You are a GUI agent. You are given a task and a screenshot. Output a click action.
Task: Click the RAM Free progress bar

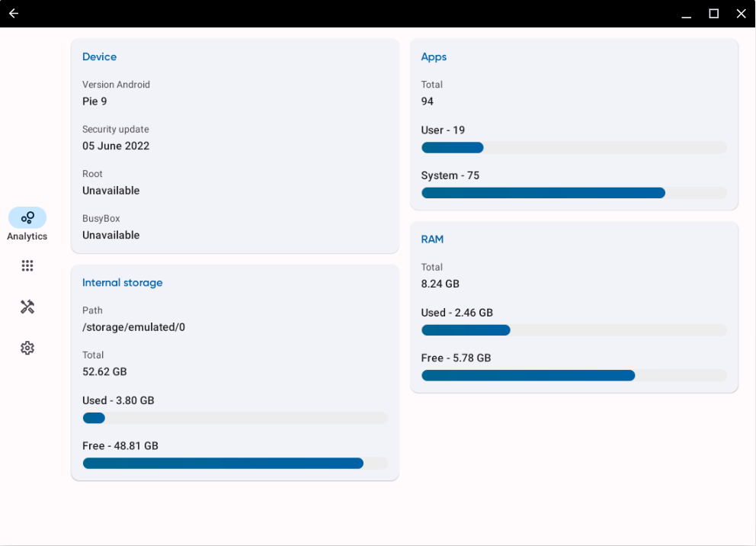(573, 375)
